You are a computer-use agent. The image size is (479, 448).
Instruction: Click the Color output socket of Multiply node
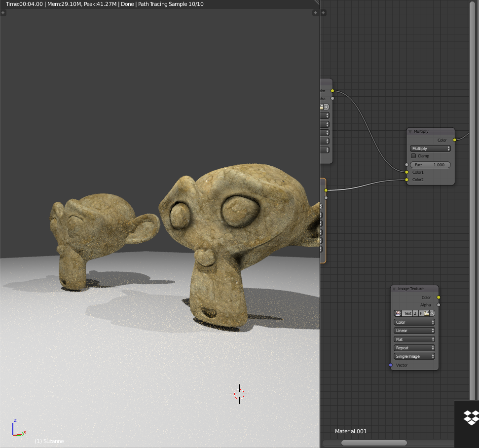tap(454, 140)
